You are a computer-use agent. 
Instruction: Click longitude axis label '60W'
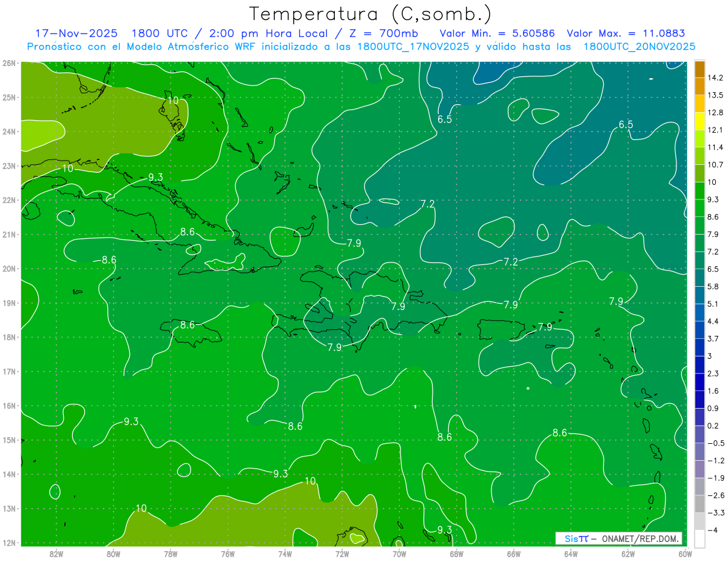[x=686, y=554]
